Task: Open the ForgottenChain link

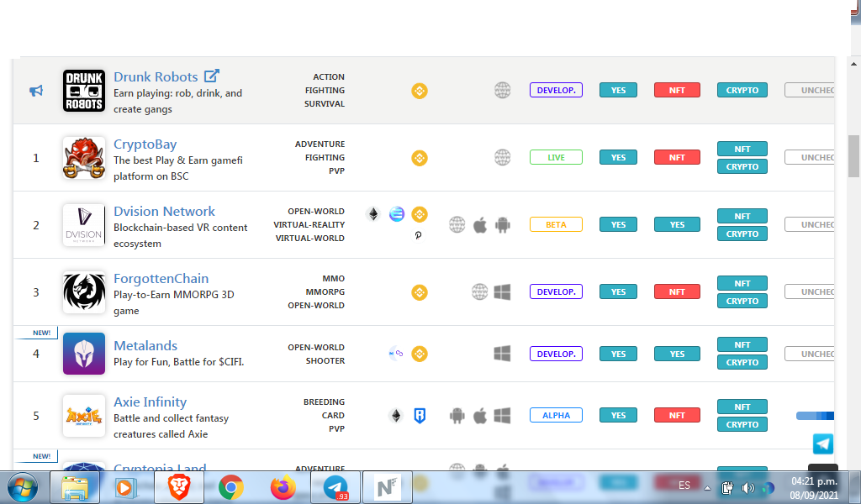Action: click(161, 279)
